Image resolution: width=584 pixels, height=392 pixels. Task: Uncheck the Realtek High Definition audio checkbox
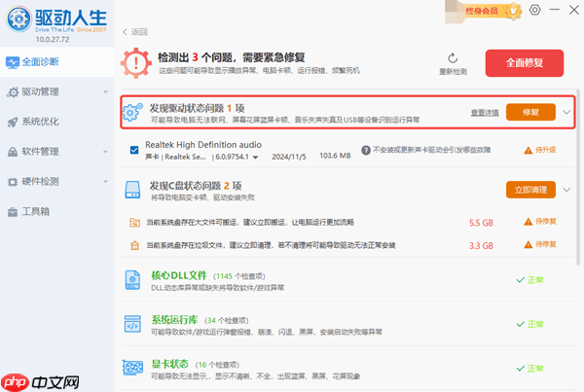(134, 150)
